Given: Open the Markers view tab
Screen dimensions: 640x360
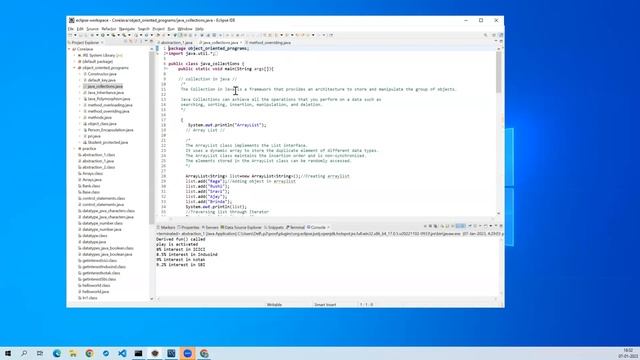Looking at the screenshot, I should 166,227.
